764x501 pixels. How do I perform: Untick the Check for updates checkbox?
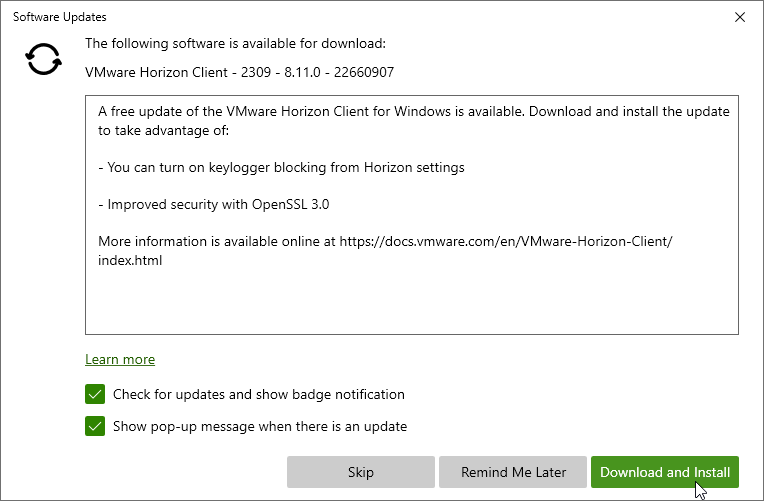click(95, 394)
